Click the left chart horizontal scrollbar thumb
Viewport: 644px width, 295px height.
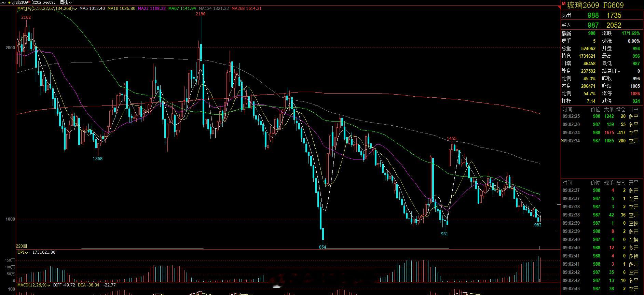[142, 248]
